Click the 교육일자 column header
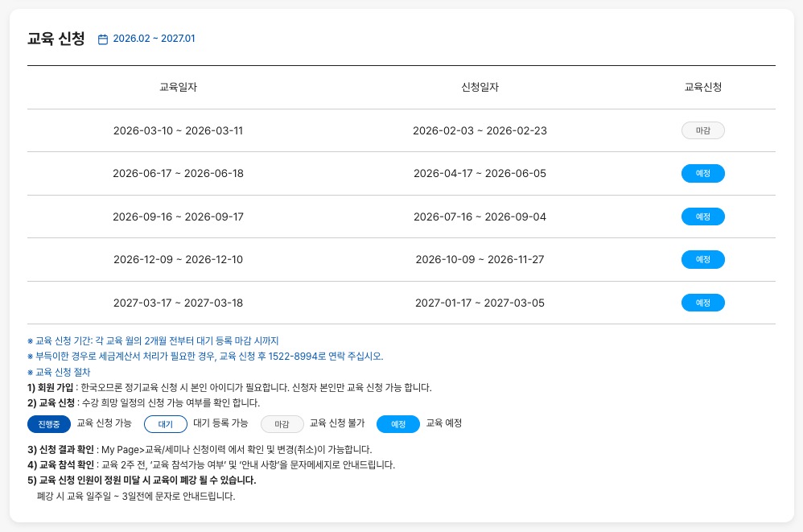 [178, 87]
